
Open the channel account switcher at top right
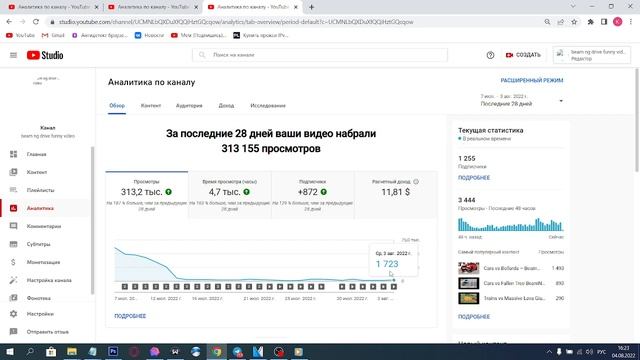pyautogui.click(x=591, y=55)
